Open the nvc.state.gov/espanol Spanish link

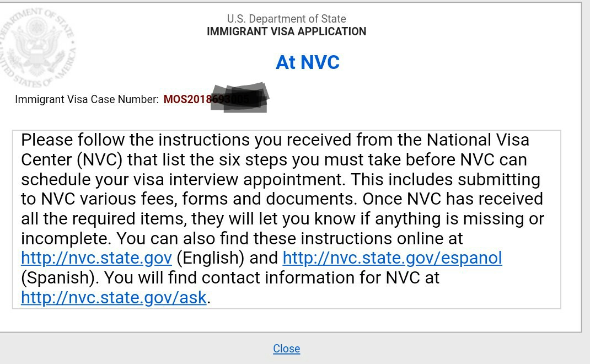click(x=392, y=258)
